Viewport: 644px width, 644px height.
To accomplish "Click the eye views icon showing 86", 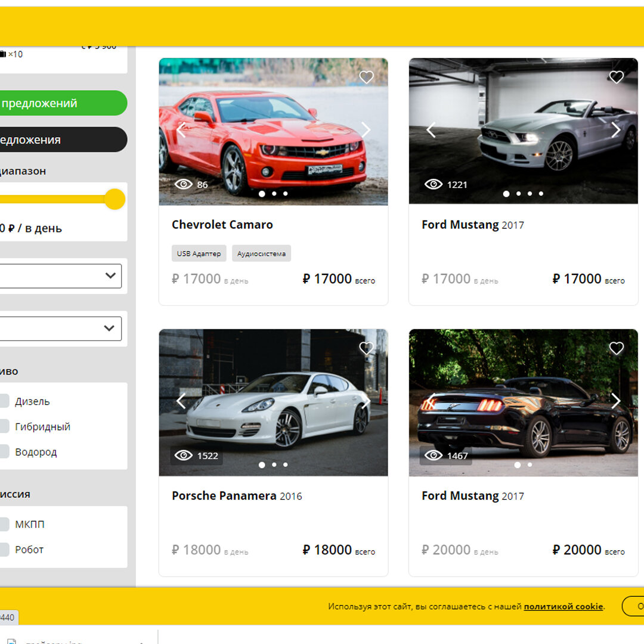I will 184,184.
